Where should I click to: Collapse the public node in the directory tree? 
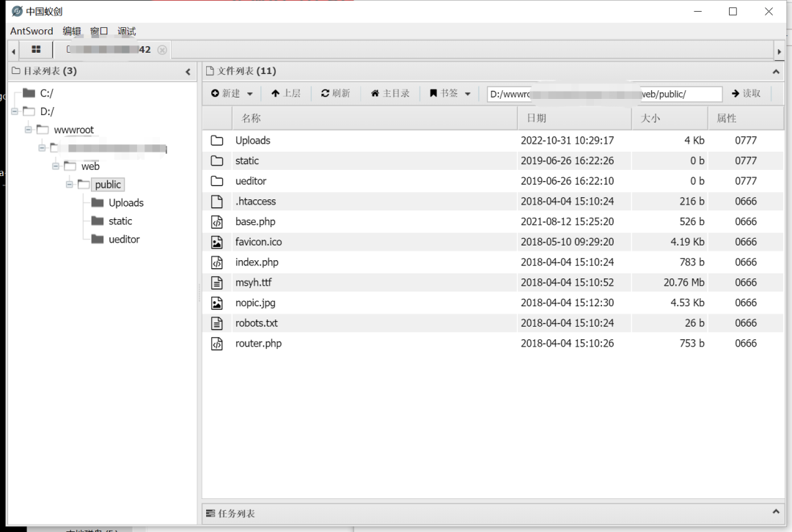pos(70,184)
